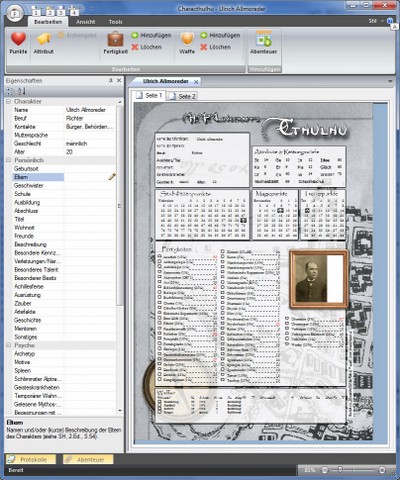Click the pencil edit icon in Eltern row

(112, 177)
